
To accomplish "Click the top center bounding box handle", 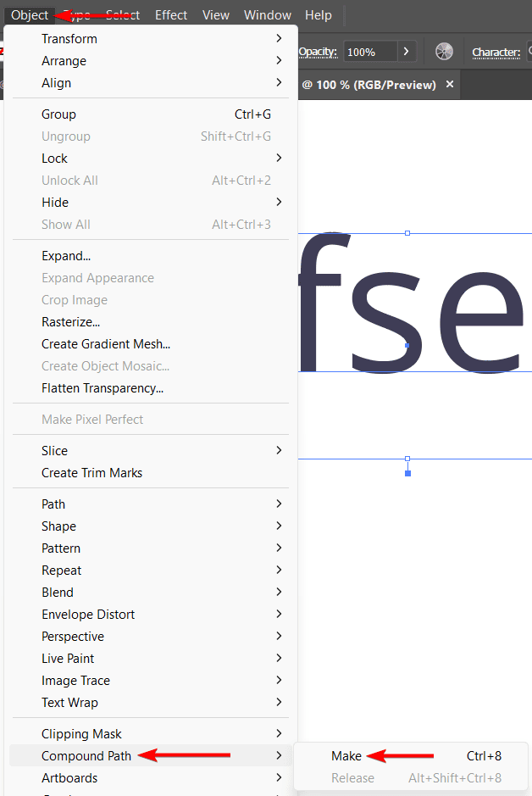I will click(407, 232).
